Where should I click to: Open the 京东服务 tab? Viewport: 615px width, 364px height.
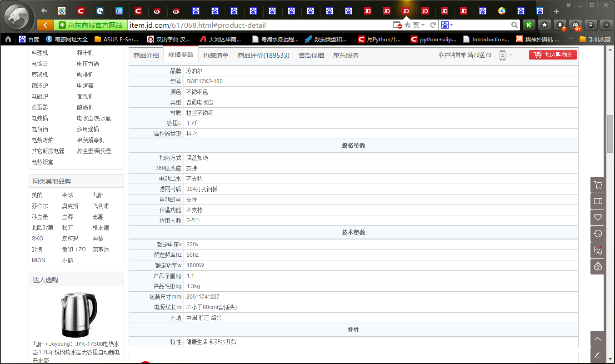346,55
